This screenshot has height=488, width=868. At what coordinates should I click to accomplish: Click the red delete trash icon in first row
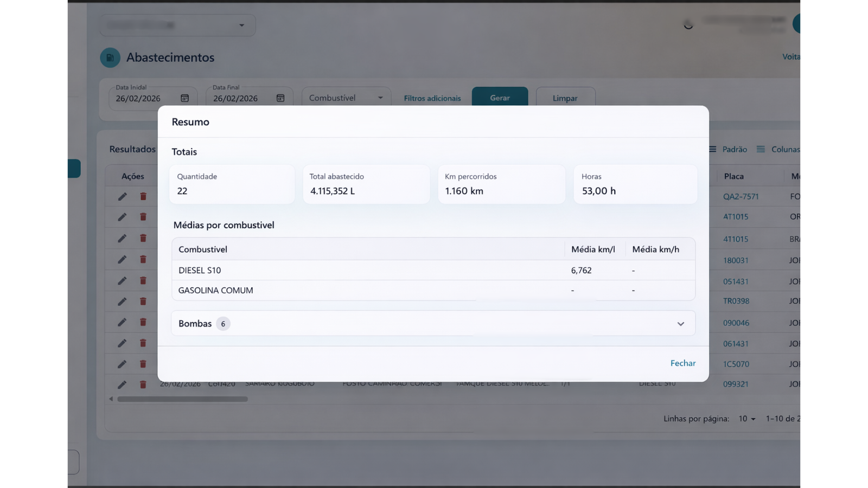tap(143, 196)
